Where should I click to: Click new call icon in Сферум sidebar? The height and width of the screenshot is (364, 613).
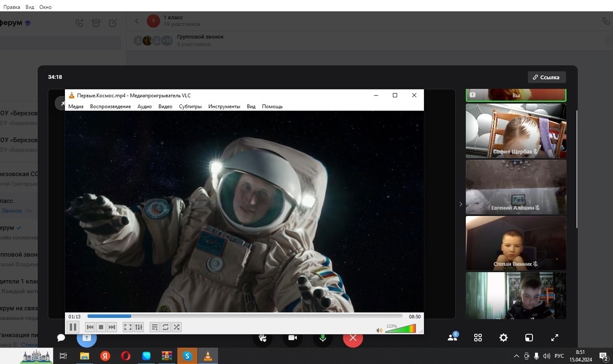79,23
